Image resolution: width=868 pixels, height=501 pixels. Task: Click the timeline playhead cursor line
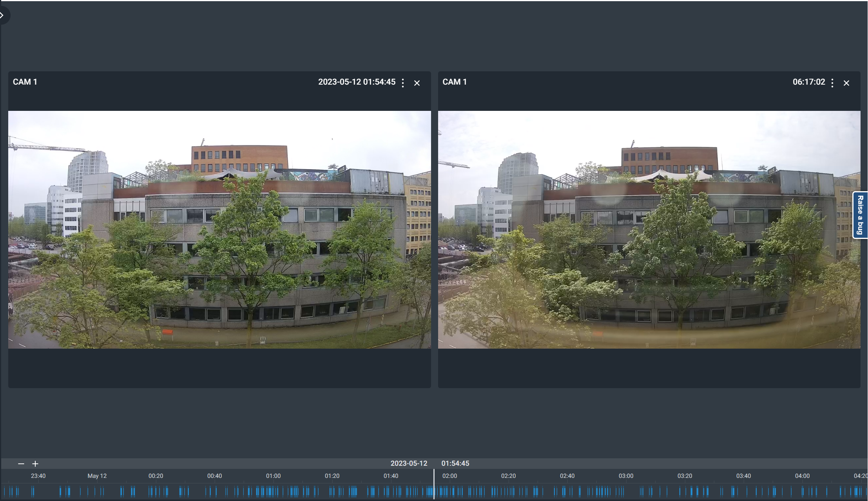click(434, 484)
